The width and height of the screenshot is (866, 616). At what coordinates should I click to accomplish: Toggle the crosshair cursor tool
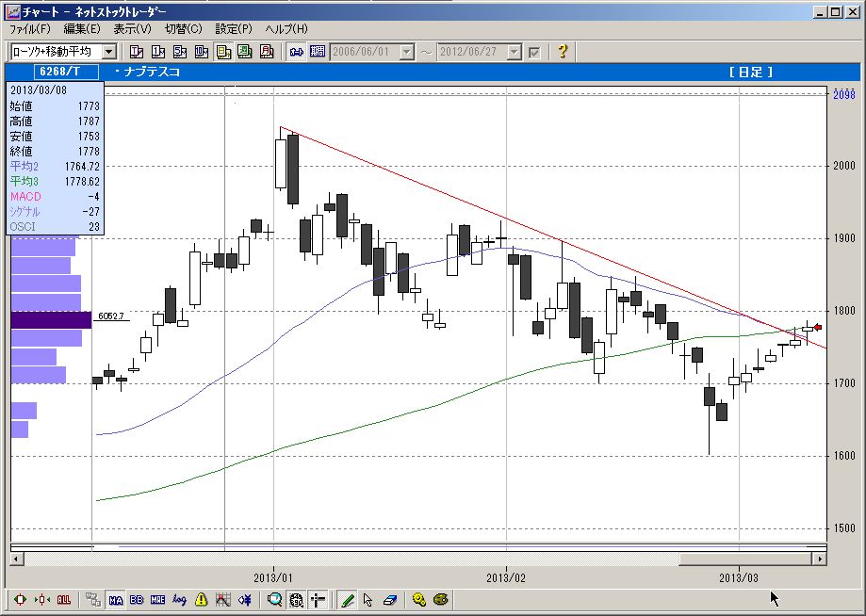[318, 599]
